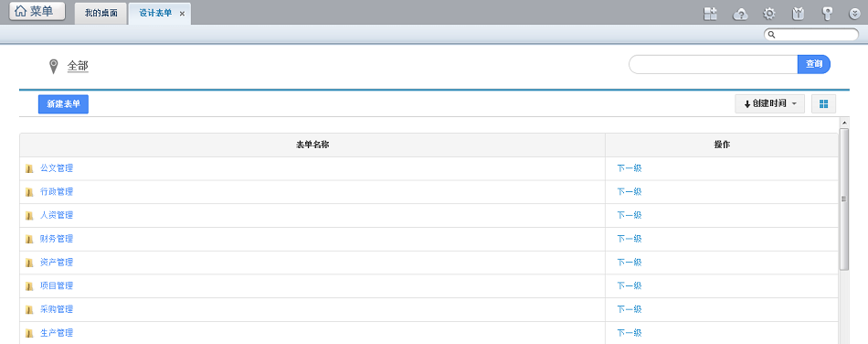Click 下一级 in the 财务管理 row
This screenshot has height=344, width=868.
point(630,239)
